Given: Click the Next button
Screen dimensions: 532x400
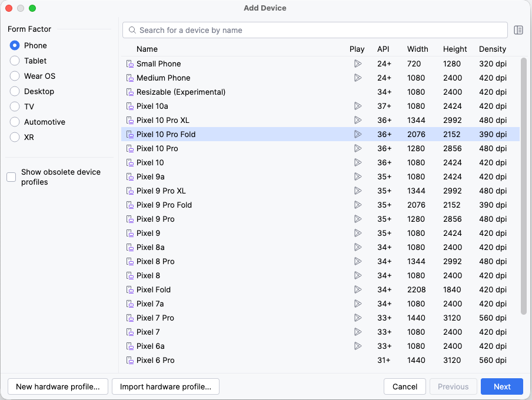Looking at the screenshot, I should pyautogui.click(x=502, y=386).
